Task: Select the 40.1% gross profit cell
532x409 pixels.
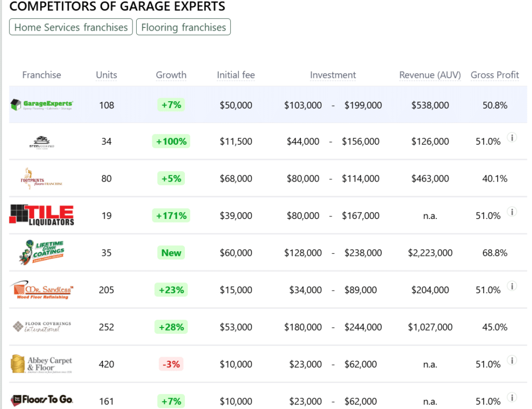Action: coord(495,179)
